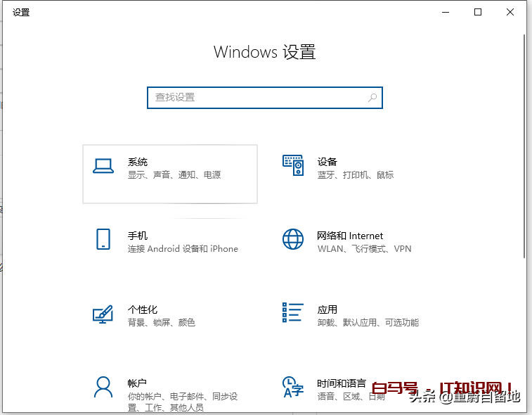Image resolution: width=532 pixels, height=415 pixels.
Task: Open the 网络和 Internet globe icon
Action: point(293,239)
